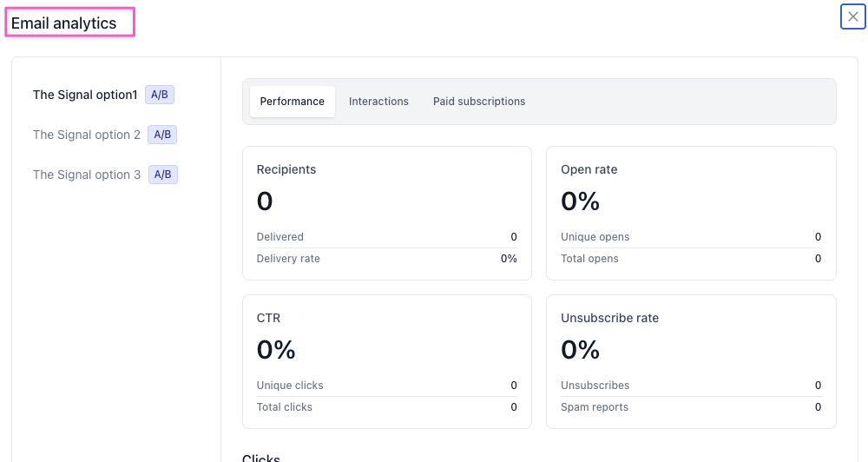The width and height of the screenshot is (868, 462).
Task: Select the Unique opens row
Action: pos(690,237)
